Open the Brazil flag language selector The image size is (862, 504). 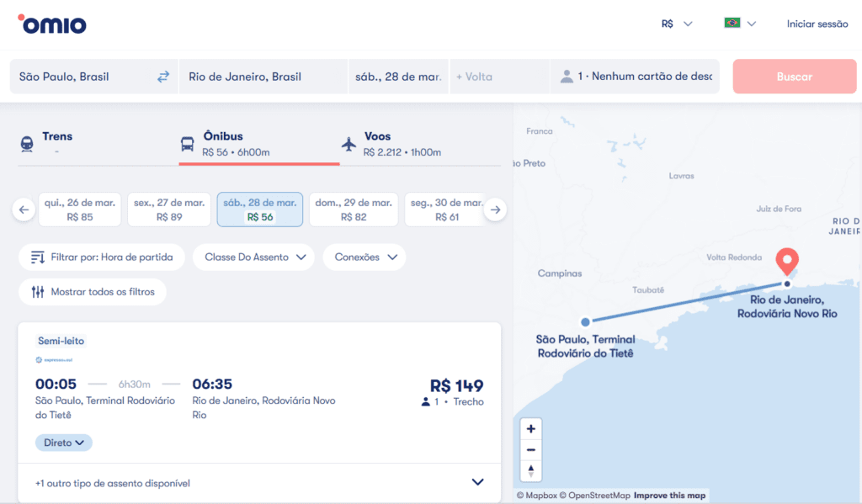740,24
